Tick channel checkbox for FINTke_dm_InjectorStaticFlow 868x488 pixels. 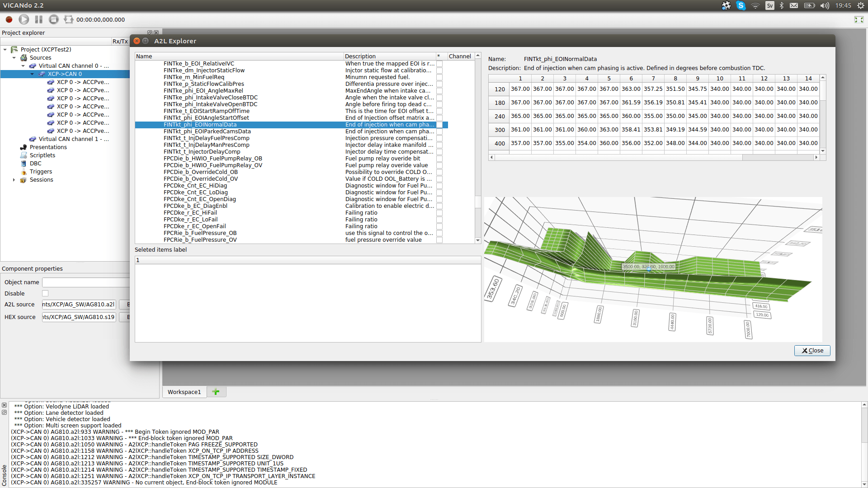(x=439, y=70)
